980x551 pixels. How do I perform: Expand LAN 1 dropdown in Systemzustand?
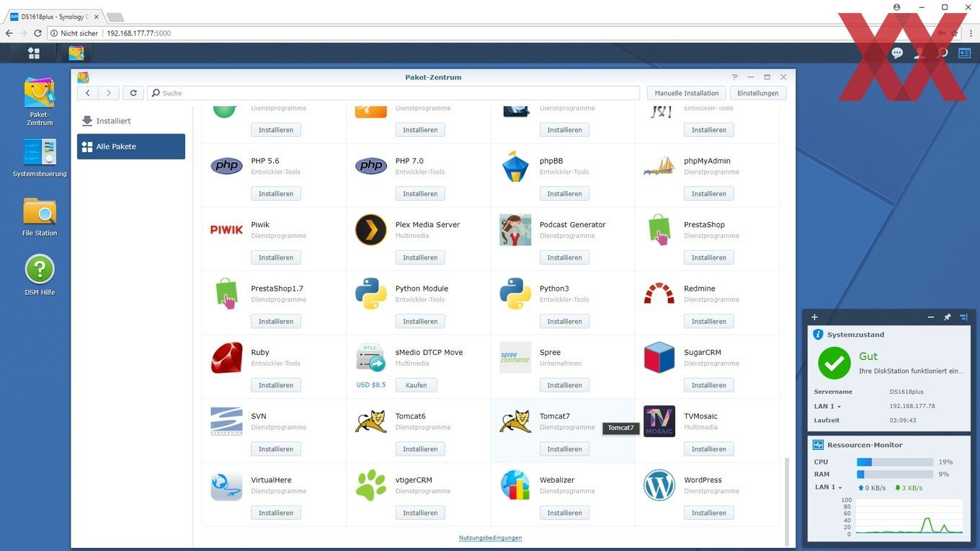pyautogui.click(x=828, y=406)
